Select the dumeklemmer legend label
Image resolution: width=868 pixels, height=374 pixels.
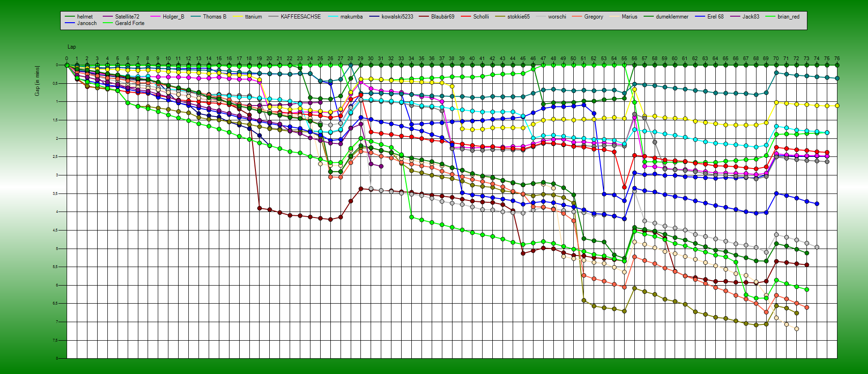pos(672,17)
